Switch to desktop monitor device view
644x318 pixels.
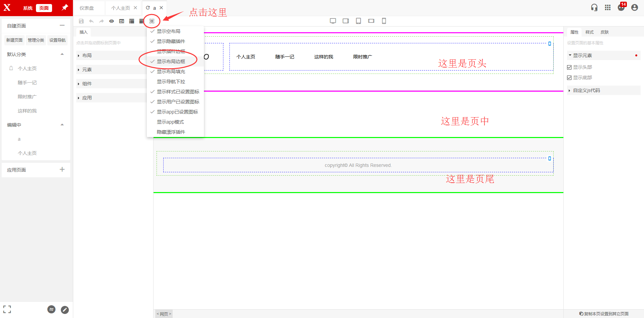(333, 21)
